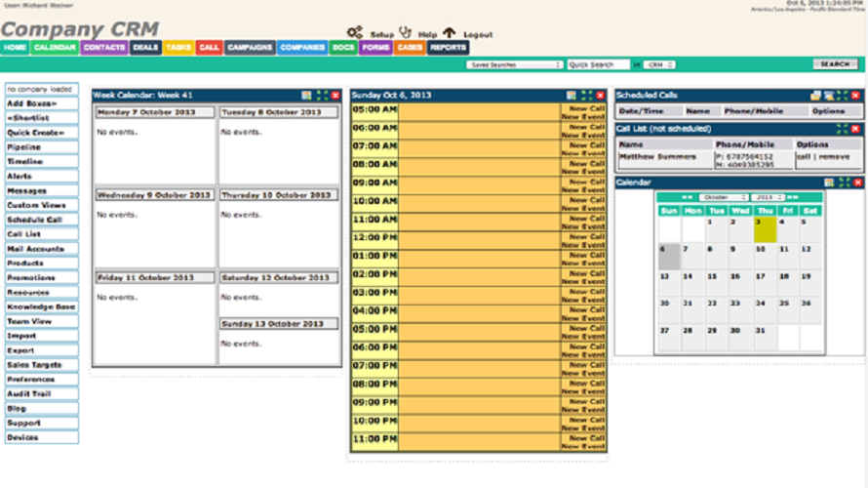
Task: Click into the Quick Search field
Action: (599, 64)
